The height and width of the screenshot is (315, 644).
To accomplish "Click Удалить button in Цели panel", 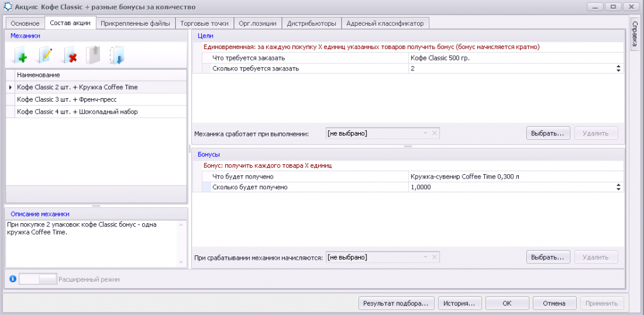I will coord(596,133).
